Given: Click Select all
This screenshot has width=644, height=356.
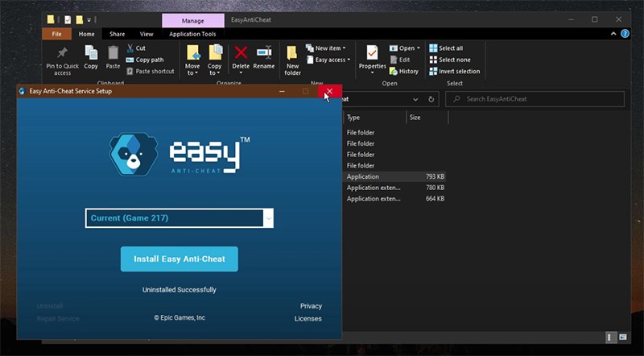Looking at the screenshot, I should tap(446, 48).
